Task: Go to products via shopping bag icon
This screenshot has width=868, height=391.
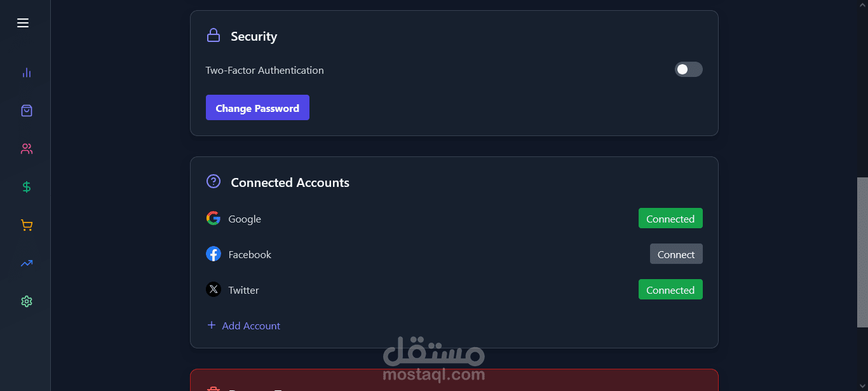Action: (26, 111)
